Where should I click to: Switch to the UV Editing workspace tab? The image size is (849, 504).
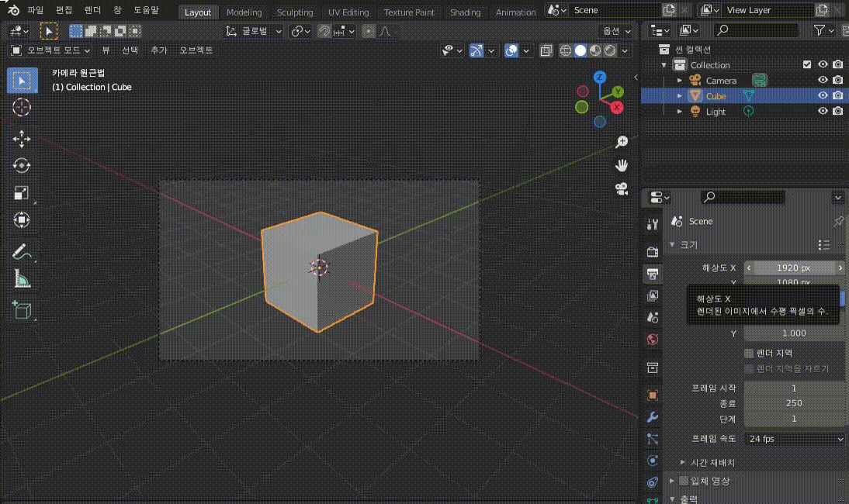[348, 12]
